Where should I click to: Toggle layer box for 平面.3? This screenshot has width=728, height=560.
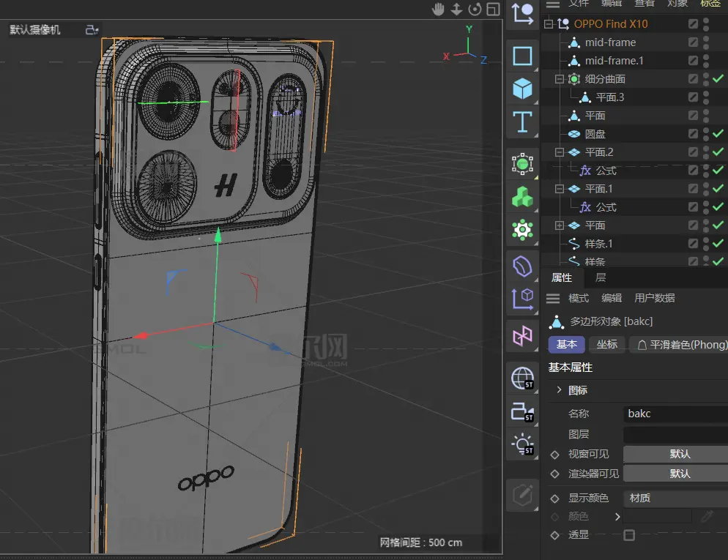[693, 97]
